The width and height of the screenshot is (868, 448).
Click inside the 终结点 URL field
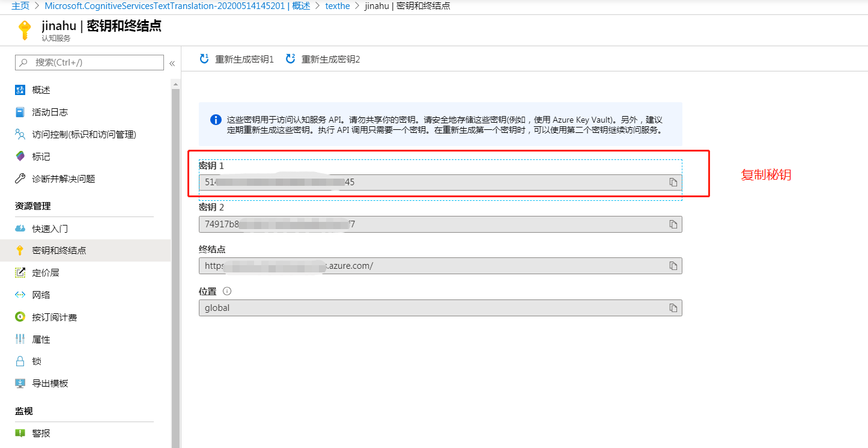[440, 266]
